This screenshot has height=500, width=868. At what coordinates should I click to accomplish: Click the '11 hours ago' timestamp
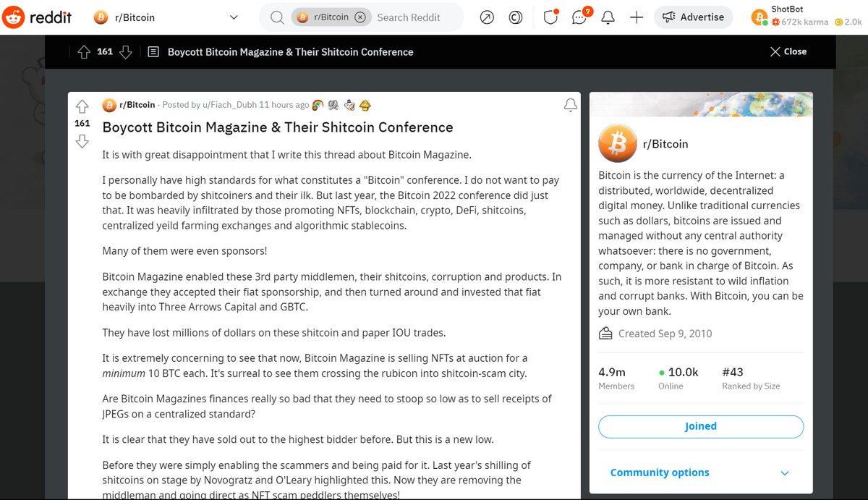pos(284,105)
